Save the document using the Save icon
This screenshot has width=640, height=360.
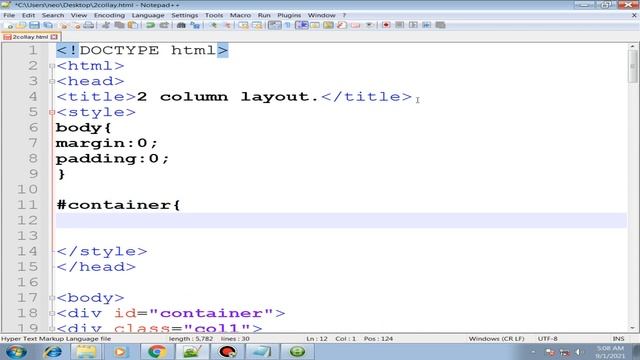(34, 25)
